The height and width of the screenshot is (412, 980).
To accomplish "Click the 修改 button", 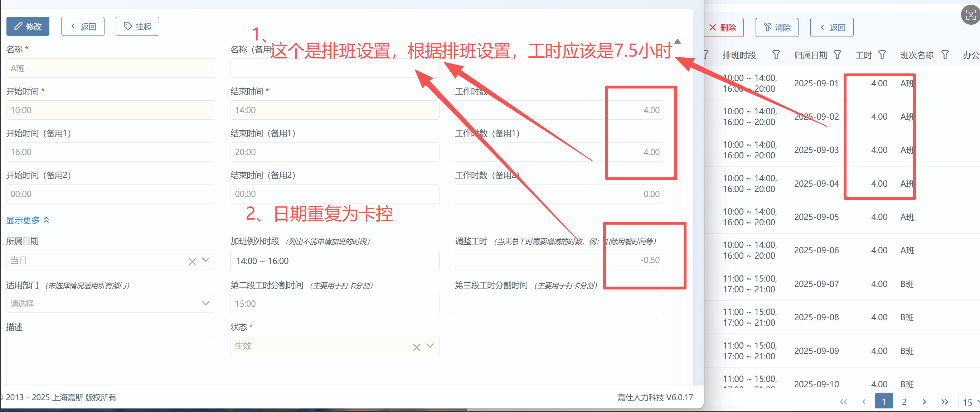I will (28, 26).
